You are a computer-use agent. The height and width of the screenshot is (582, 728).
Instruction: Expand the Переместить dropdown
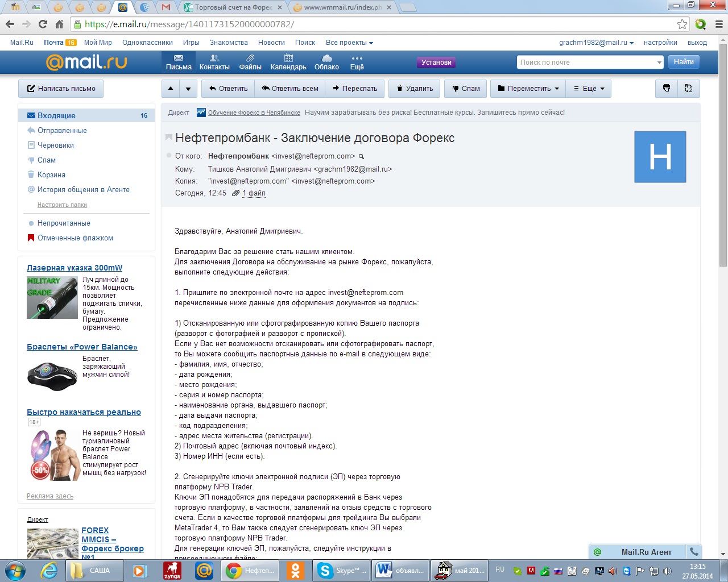528,89
